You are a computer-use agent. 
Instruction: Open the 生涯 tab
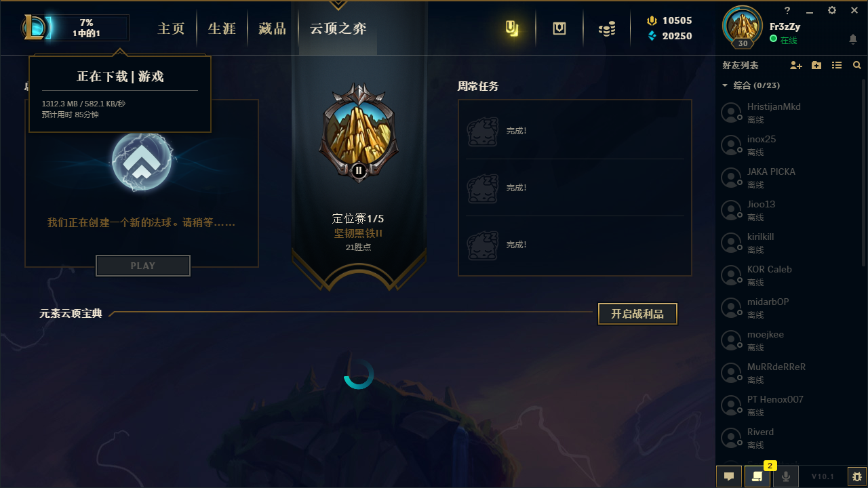click(222, 28)
